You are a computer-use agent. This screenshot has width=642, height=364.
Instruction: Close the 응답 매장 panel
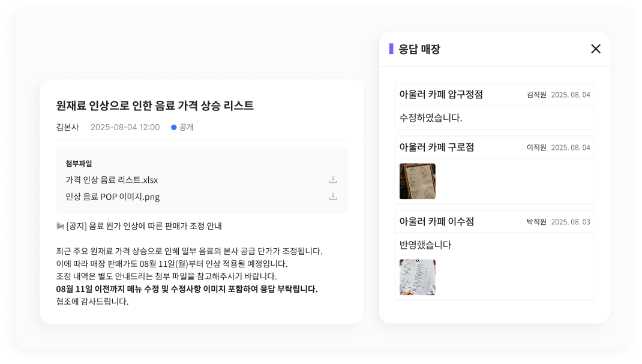click(x=596, y=49)
